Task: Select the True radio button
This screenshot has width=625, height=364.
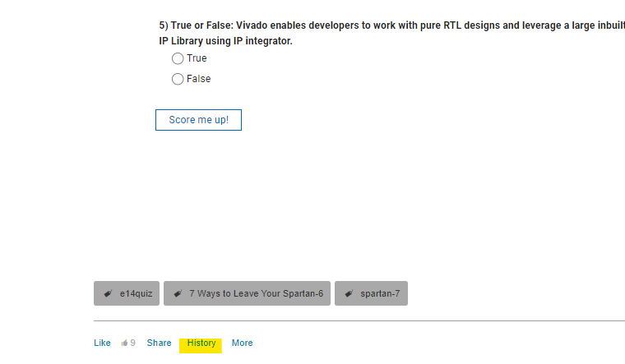Action: pos(178,58)
